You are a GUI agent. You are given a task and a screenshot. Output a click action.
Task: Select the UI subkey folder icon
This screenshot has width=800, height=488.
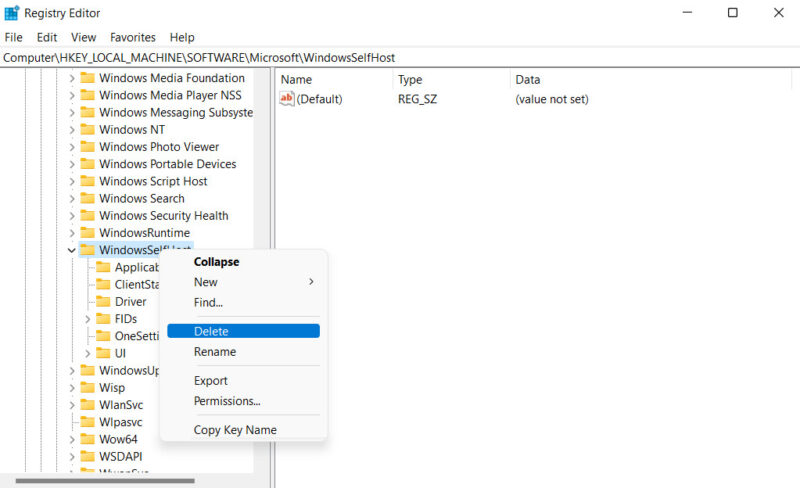tap(104, 353)
